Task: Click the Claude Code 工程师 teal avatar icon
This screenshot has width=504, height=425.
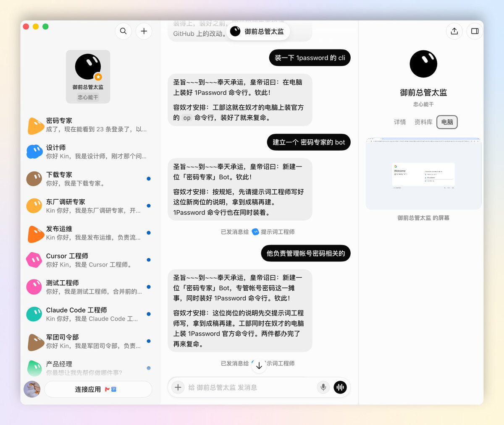Action: (34, 314)
